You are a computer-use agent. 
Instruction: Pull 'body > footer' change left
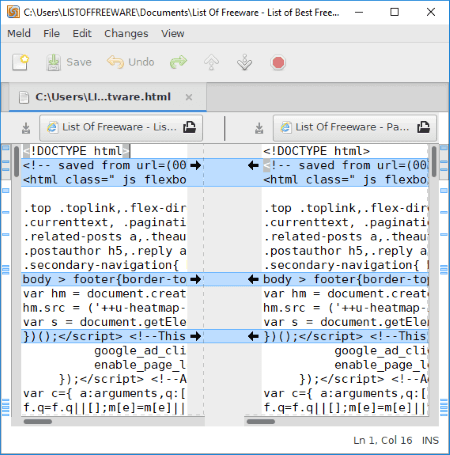click(x=253, y=279)
